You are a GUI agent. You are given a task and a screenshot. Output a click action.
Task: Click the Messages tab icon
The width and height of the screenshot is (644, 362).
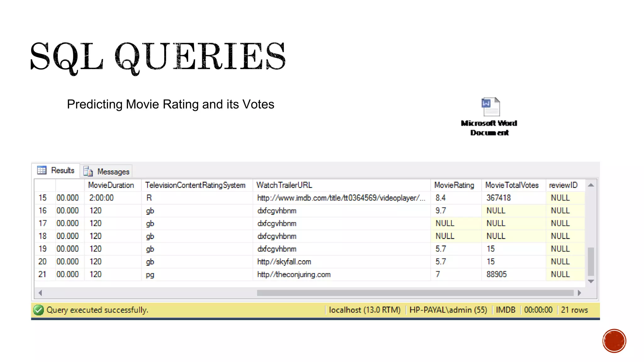pyautogui.click(x=88, y=172)
